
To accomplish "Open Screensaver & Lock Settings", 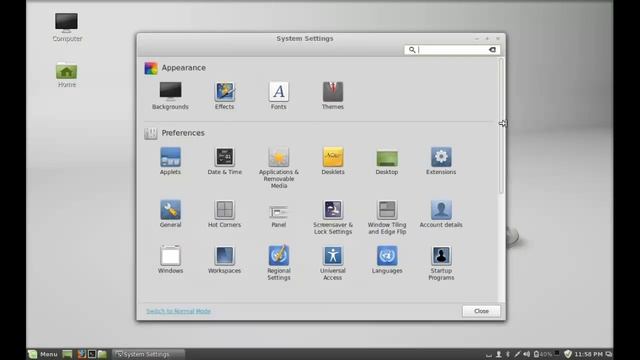I will pyautogui.click(x=333, y=217).
